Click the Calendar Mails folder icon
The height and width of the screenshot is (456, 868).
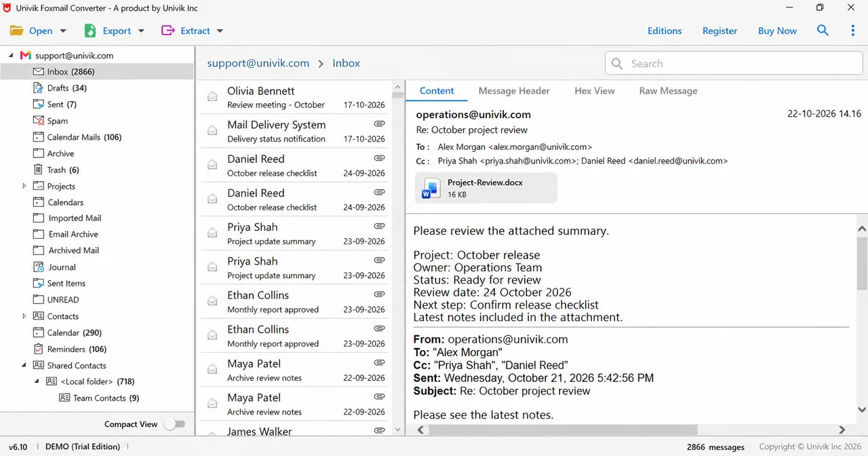coord(39,137)
